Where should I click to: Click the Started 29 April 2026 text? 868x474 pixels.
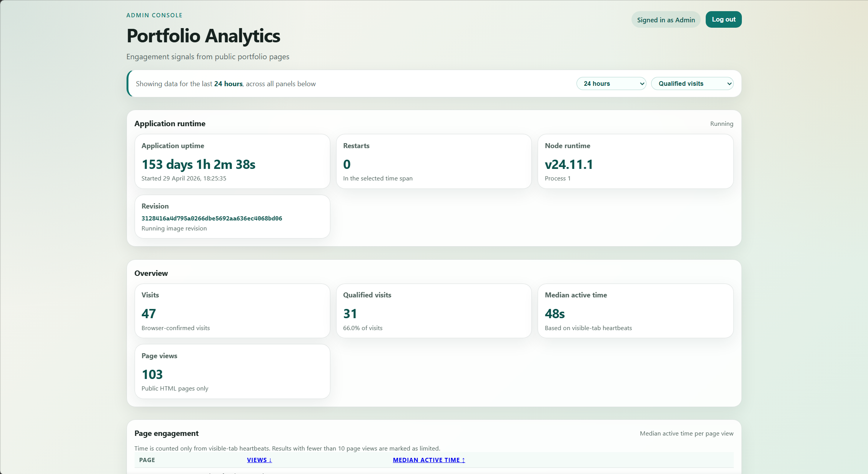[x=184, y=178]
